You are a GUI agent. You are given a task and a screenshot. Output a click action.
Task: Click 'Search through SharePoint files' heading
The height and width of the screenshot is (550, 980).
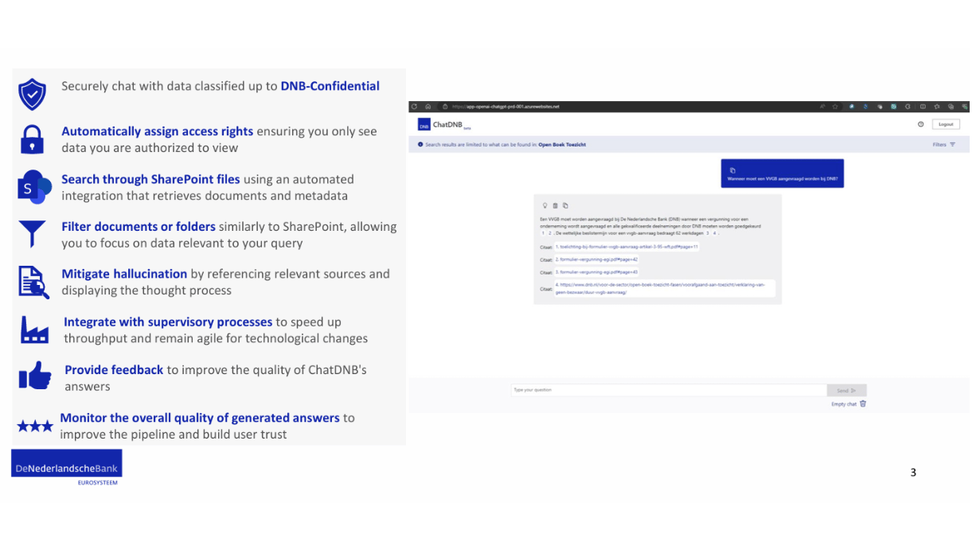click(150, 179)
